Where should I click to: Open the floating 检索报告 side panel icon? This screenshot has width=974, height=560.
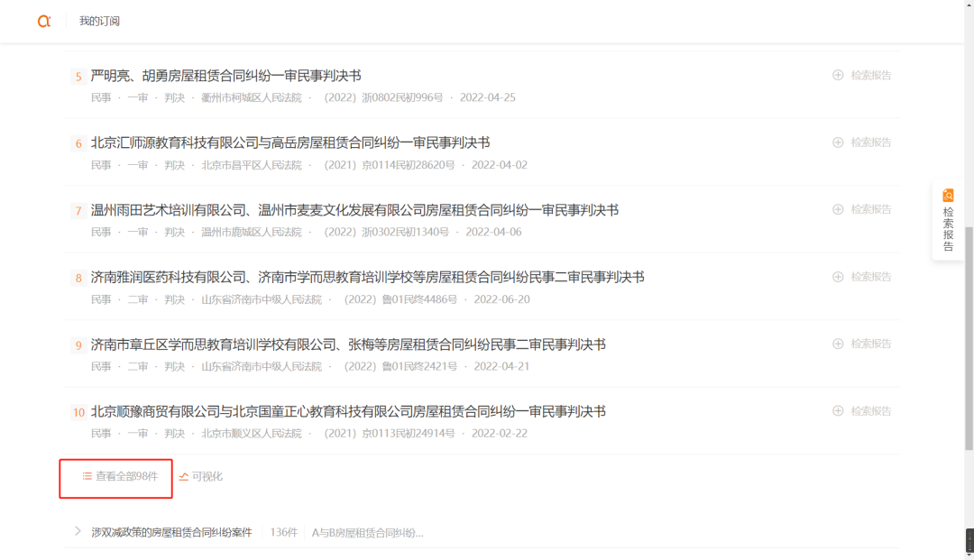click(948, 221)
